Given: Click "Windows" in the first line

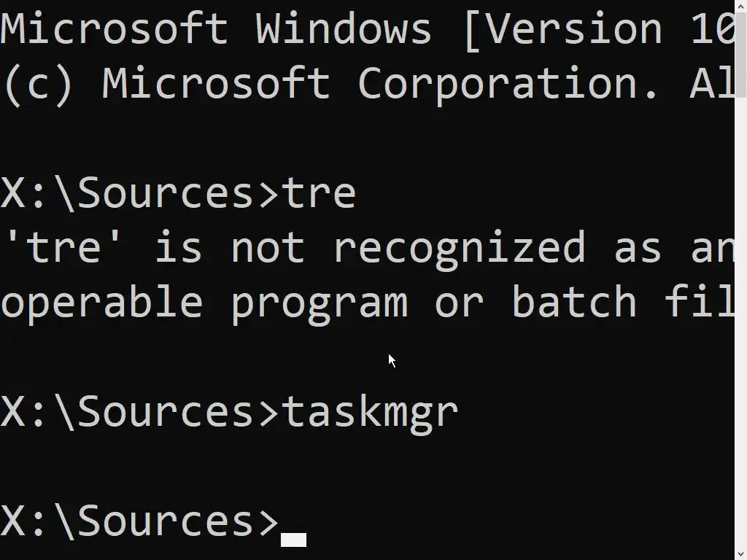Looking at the screenshot, I should [343, 29].
